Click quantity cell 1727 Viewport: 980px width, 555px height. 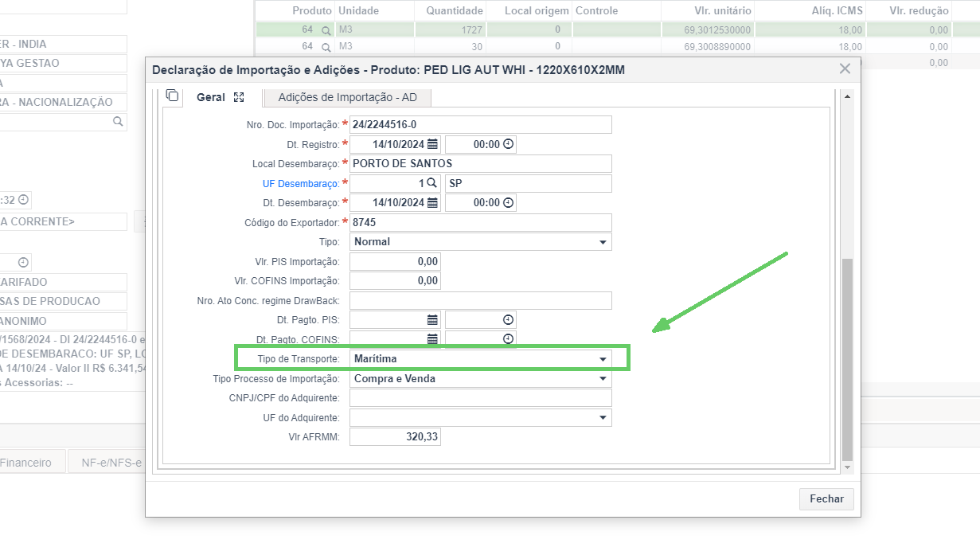[451, 30]
